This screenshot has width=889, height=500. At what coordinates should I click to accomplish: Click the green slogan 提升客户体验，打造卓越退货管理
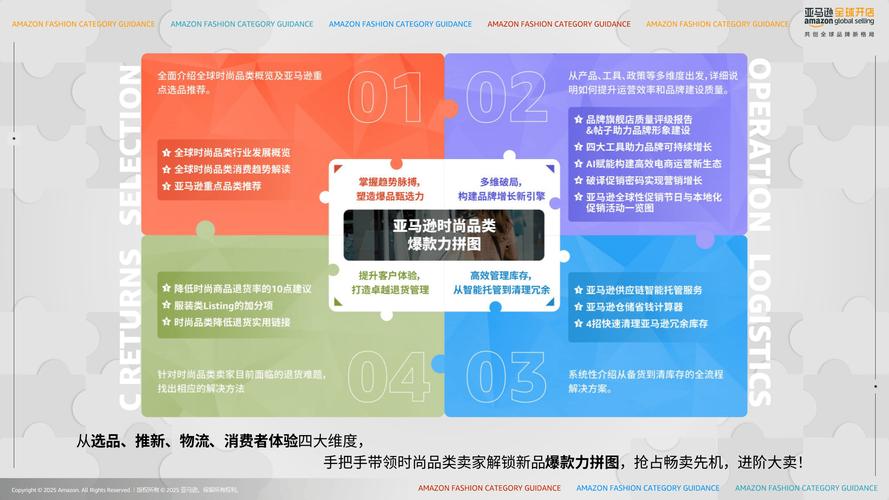390,282
